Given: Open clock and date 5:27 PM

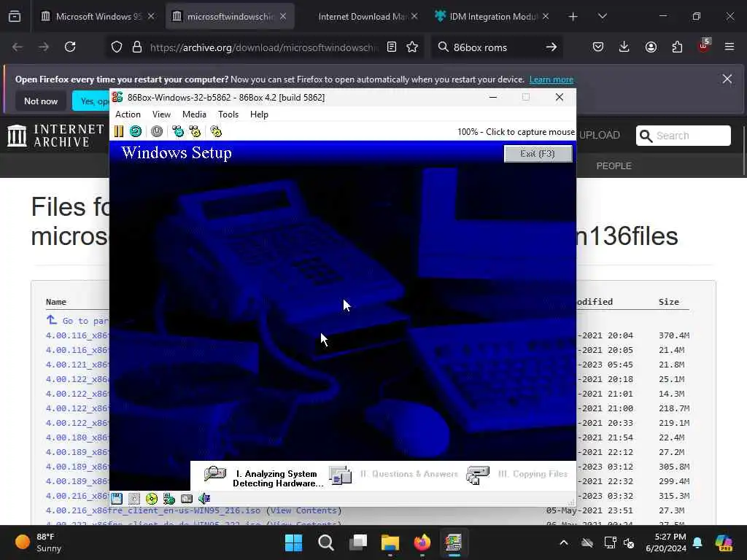Looking at the screenshot, I should 666,542.
